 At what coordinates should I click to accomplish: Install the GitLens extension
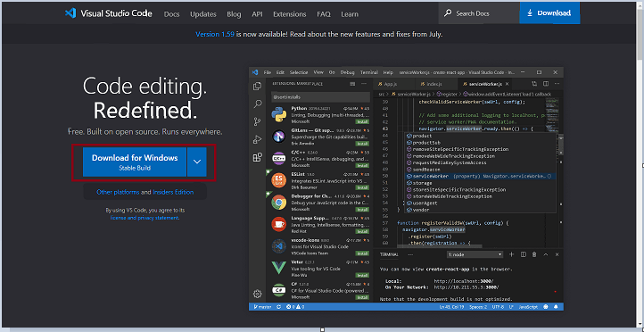[362, 144]
